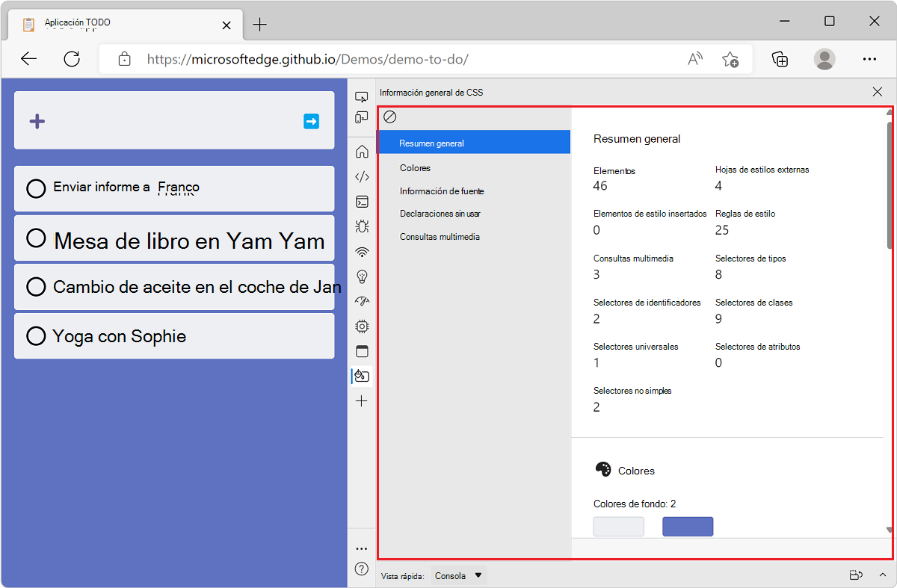The height and width of the screenshot is (588, 897).
Task: Open the Network (wifi) tool icon
Action: (362, 252)
